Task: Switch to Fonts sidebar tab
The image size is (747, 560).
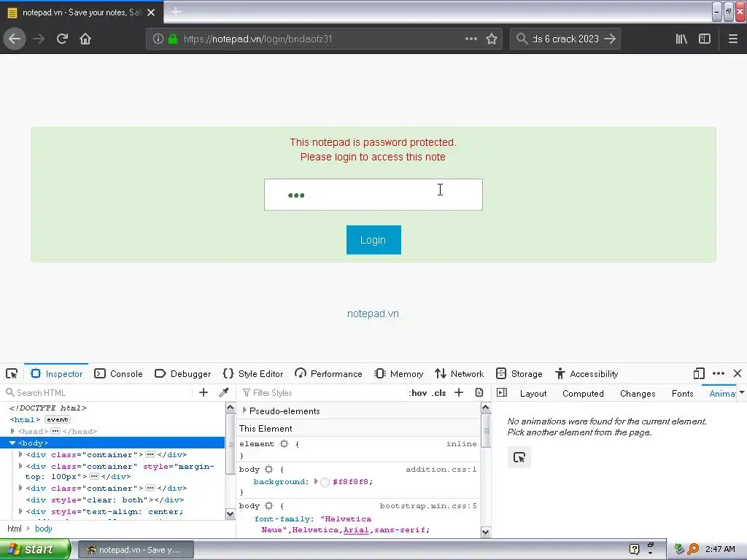Action: 682,393
